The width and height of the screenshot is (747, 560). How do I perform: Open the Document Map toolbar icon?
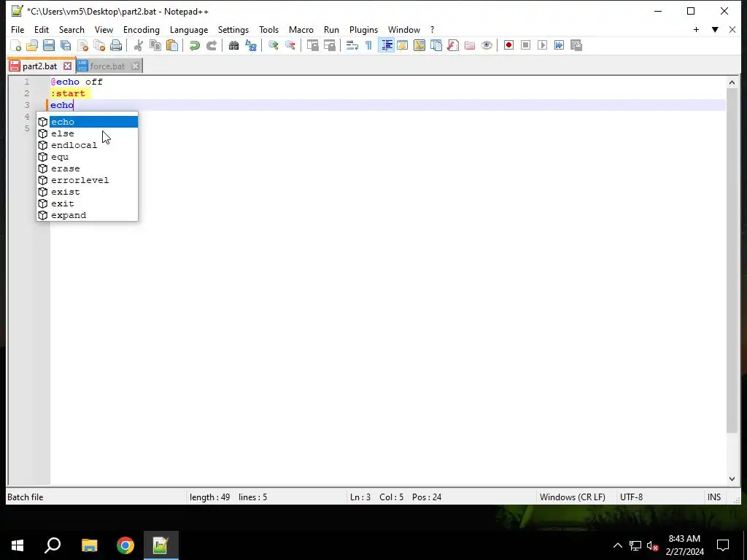click(x=419, y=45)
